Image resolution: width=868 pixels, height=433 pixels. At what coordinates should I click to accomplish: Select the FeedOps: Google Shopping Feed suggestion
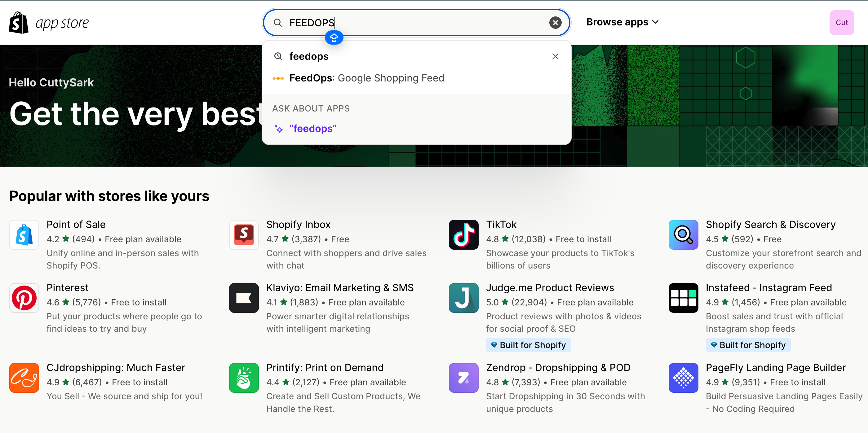[x=367, y=78]
